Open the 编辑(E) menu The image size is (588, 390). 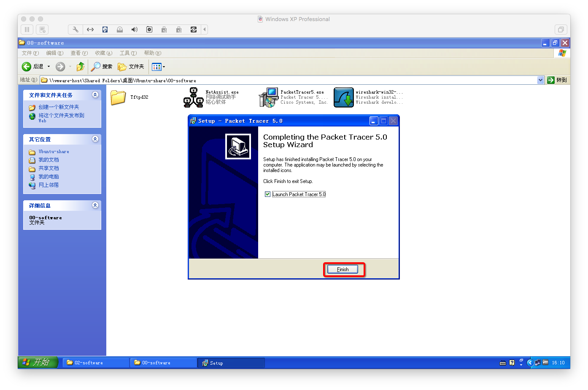(55, 53)
